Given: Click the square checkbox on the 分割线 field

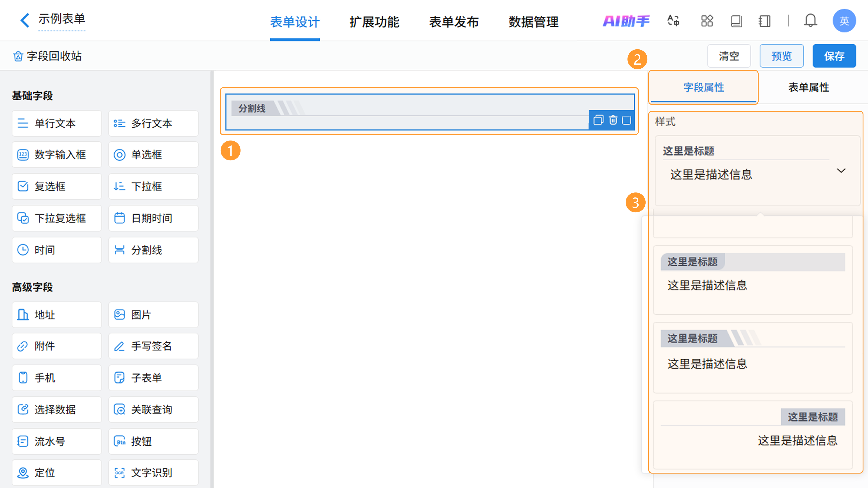Looking at the screenshot, I should pyautogui.click(x=626, y=120).
